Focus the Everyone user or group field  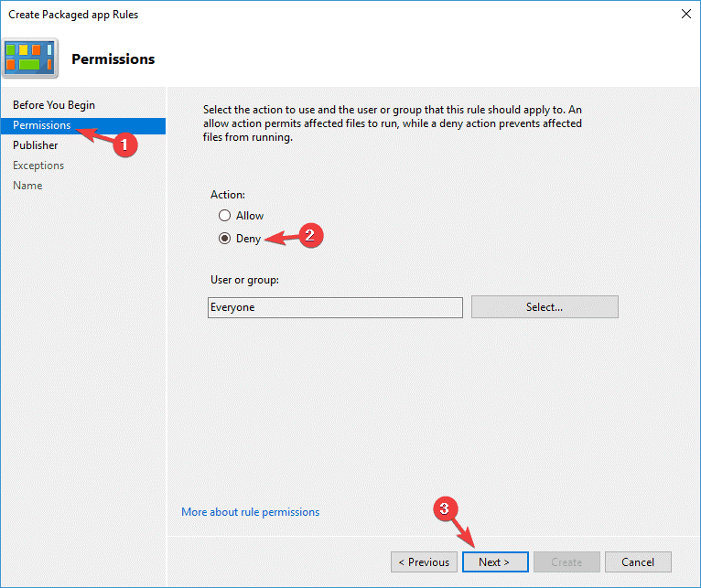tap(335, 307)
